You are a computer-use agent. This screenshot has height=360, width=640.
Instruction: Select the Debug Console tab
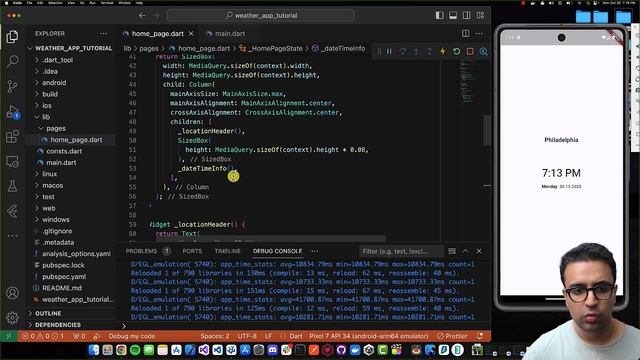[x=277, y=251]
